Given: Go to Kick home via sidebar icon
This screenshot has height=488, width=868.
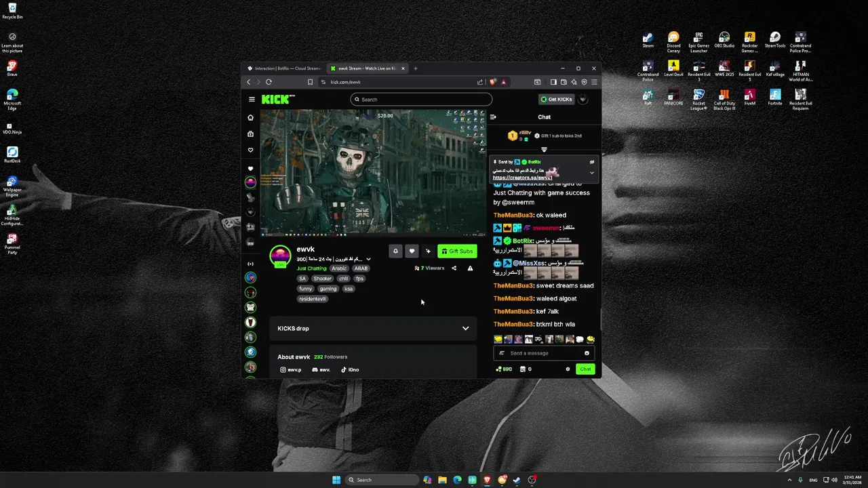Looking at the screenshot, I should pos(250,117).
